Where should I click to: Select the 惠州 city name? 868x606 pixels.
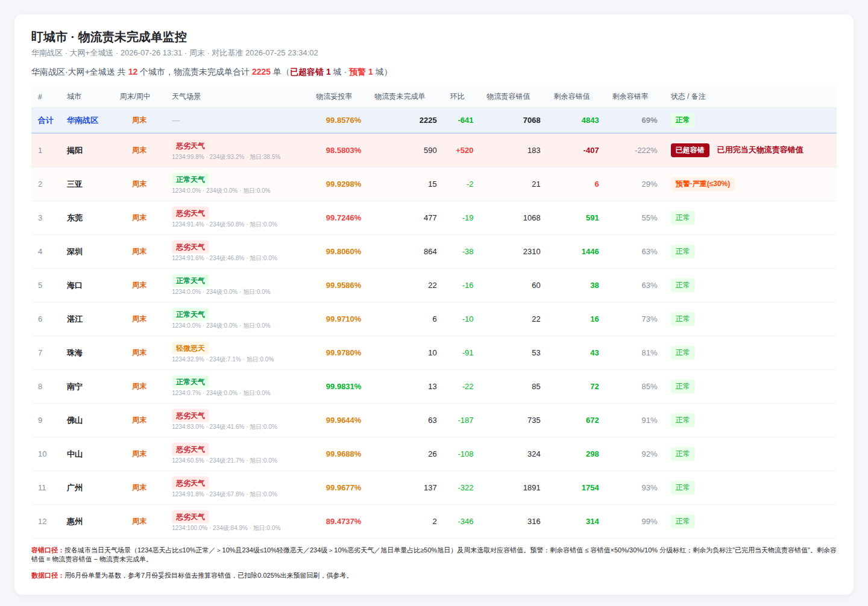coord(75,522)
